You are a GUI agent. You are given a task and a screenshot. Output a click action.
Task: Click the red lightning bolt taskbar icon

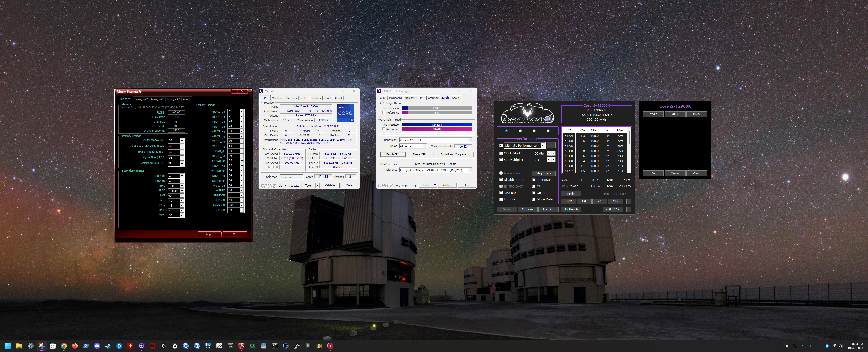point(130,346)
